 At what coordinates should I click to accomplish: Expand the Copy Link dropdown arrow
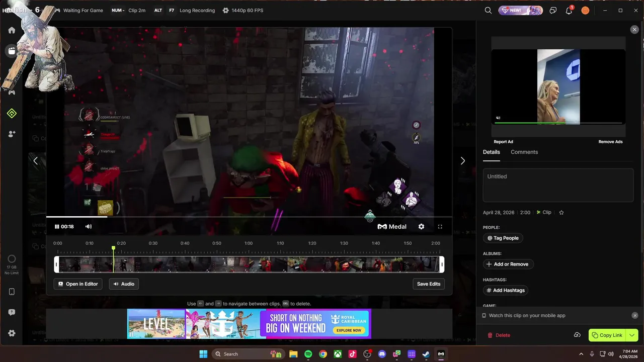click(632, 335)
